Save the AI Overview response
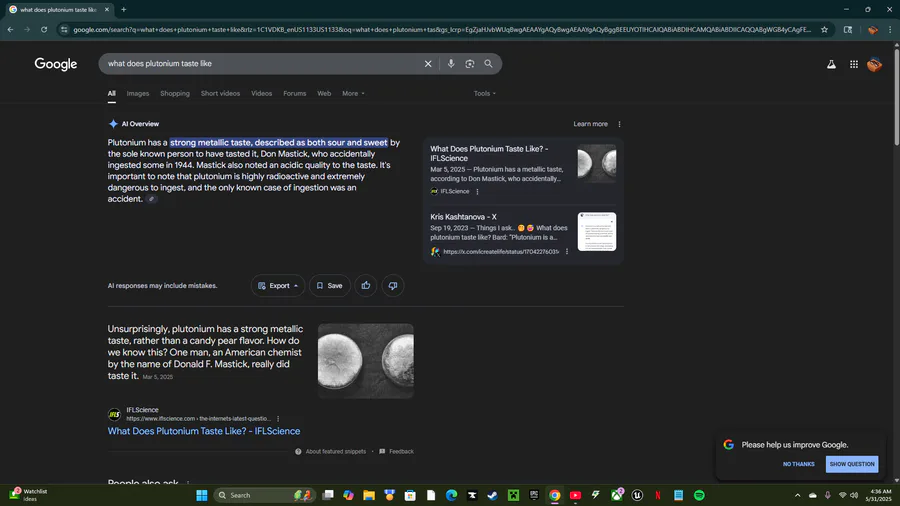This screenshot has height=506, width=900. tap(329, 286)
